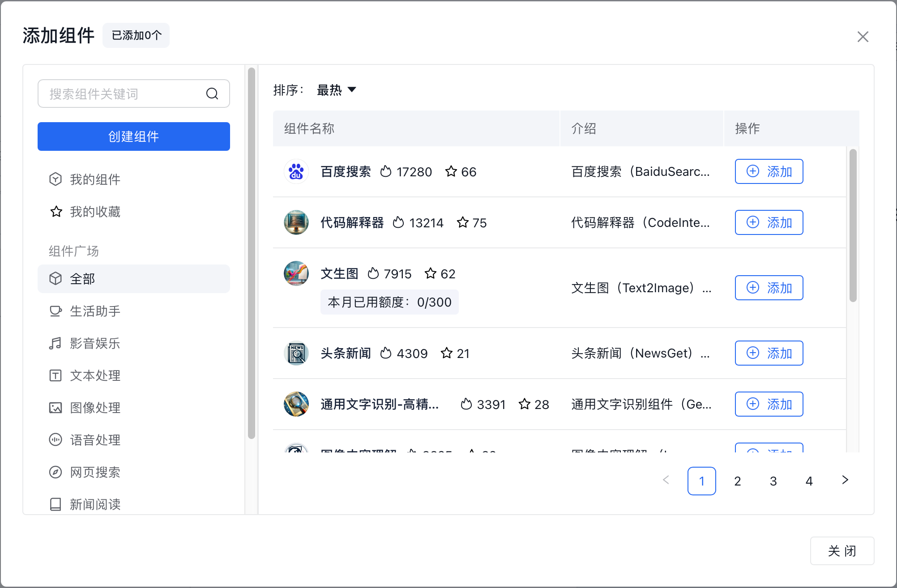Select the 影音娱乐 category
The image size is (897, 588).
click(x=95, y=343)
